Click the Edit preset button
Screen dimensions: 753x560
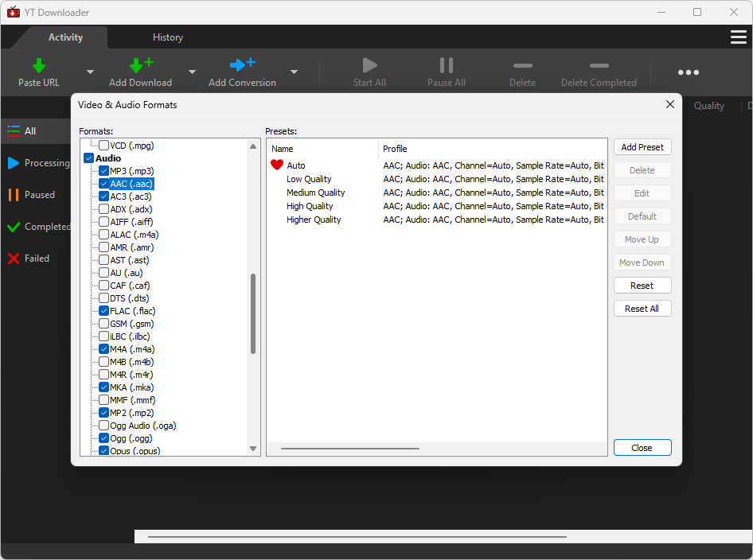[x=642, y=193]
